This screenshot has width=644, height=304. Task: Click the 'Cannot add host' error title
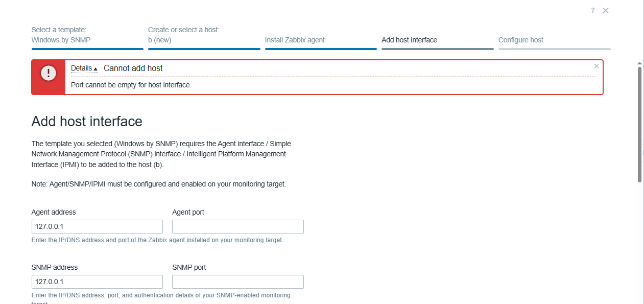coord(133,68)
